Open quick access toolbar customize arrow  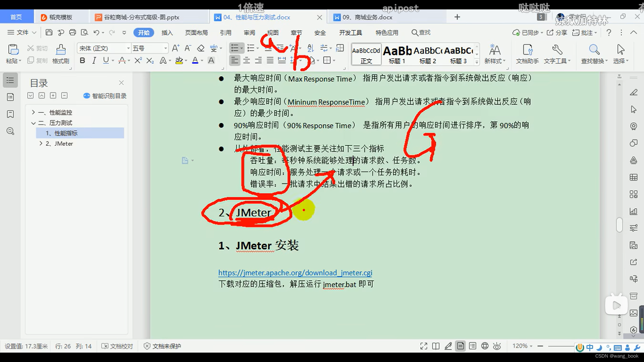pyautogui.click(x=124, y=33)
